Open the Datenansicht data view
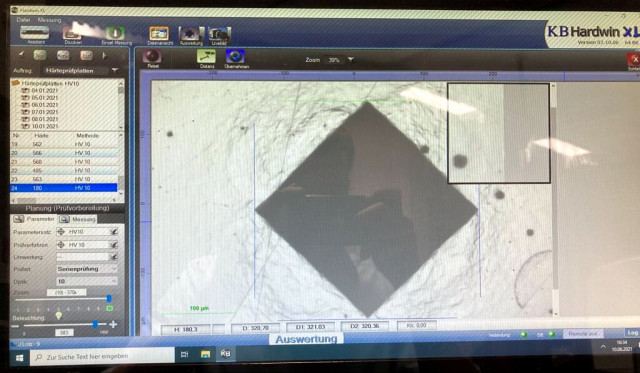The width and height of the screenshot is (640, 373). [159, 33]
